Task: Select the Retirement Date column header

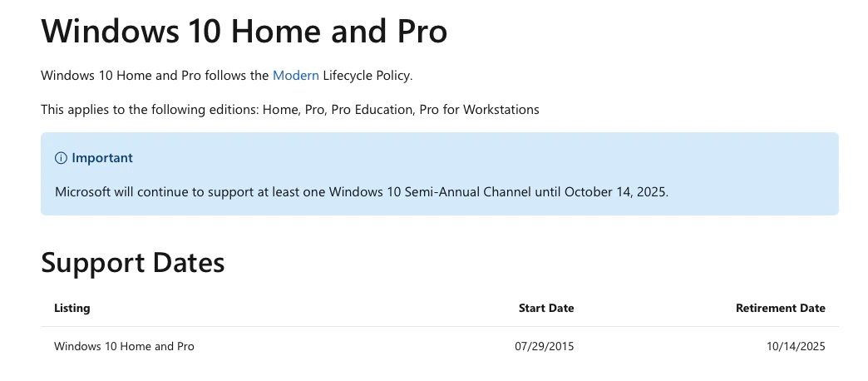Action: 781,309
